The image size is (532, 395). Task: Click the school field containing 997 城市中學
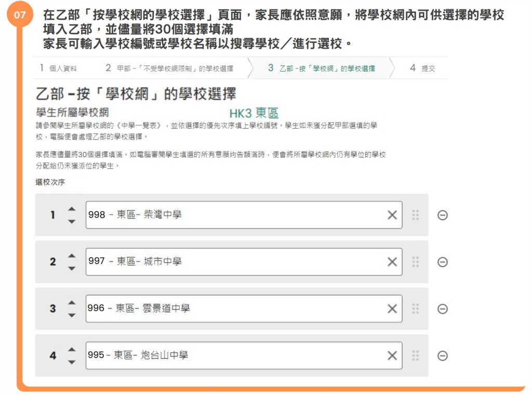coord(234,262)
